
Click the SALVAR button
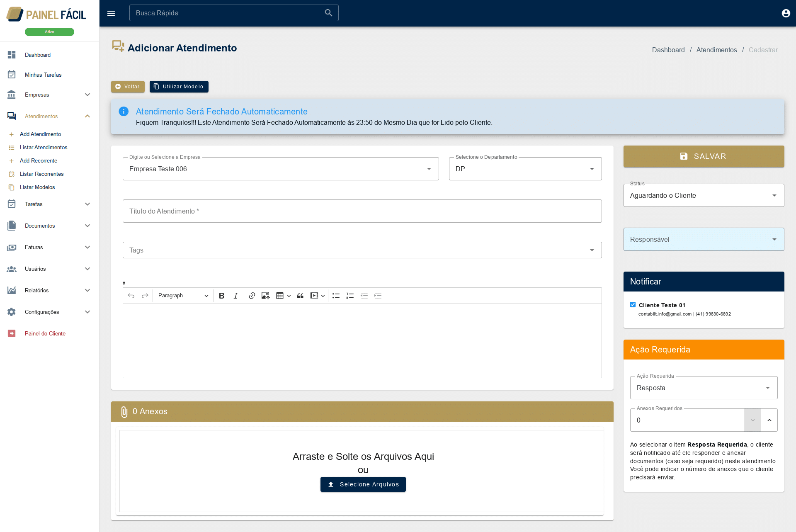[704, 156]
